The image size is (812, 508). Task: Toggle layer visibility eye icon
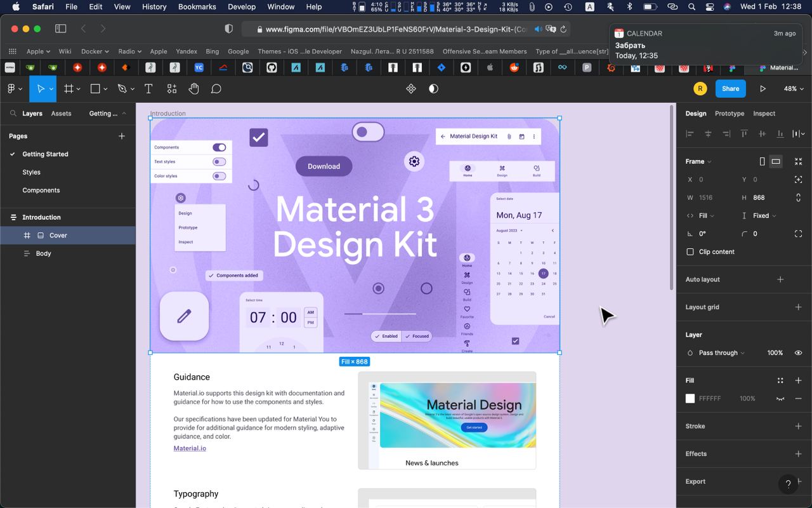click(798, 353)
